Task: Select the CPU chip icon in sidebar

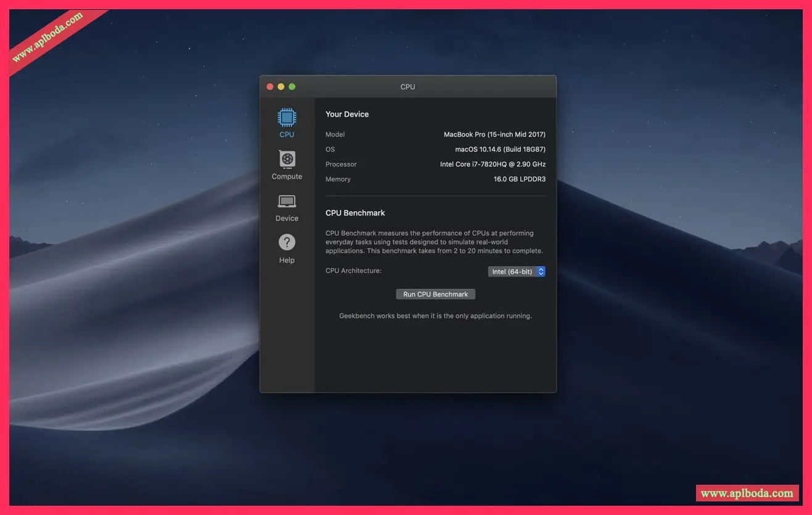Action: click(x=286, y=117)
